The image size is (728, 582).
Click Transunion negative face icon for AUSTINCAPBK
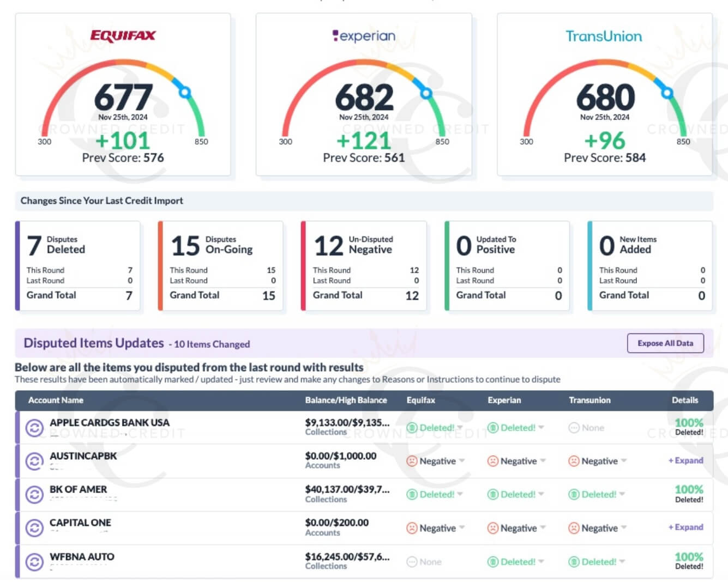click(574, 461)
